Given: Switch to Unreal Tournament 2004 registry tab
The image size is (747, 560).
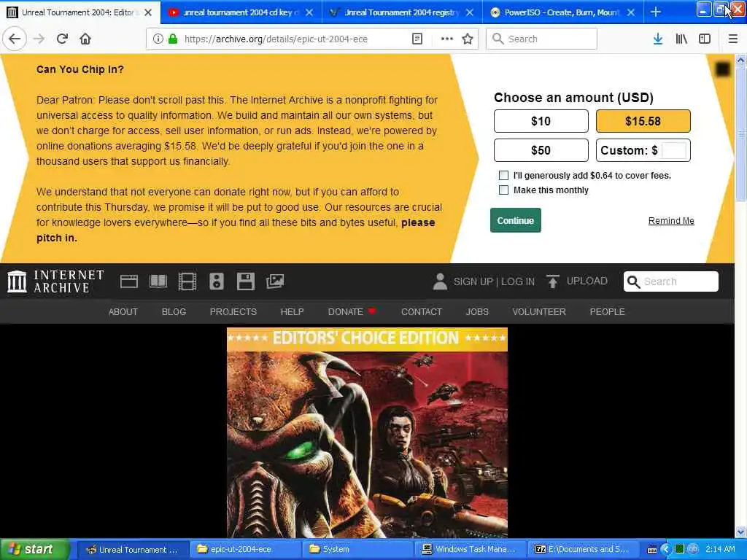Looking at the screenshot, I should pyautogui.click(x=402, y=12).
